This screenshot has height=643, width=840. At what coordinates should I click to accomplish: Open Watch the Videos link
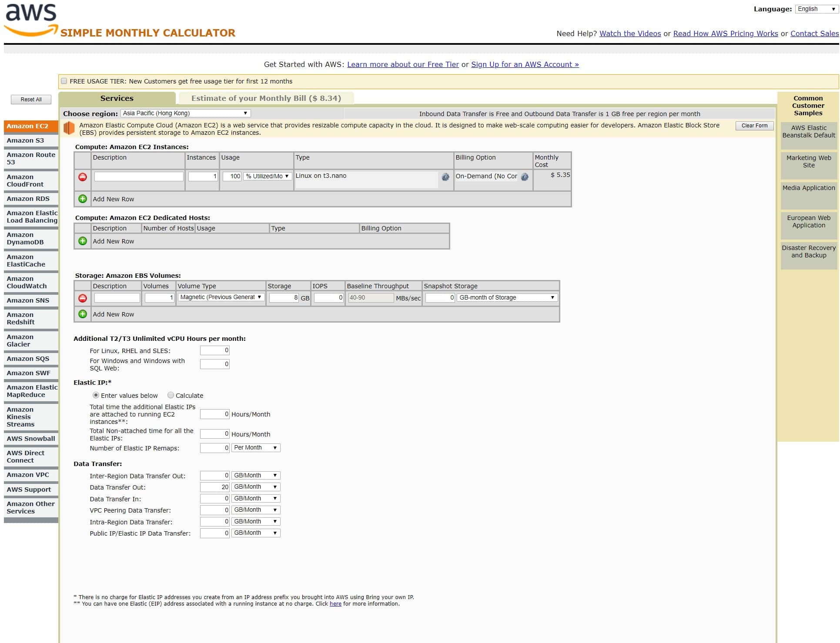(630, 33)
